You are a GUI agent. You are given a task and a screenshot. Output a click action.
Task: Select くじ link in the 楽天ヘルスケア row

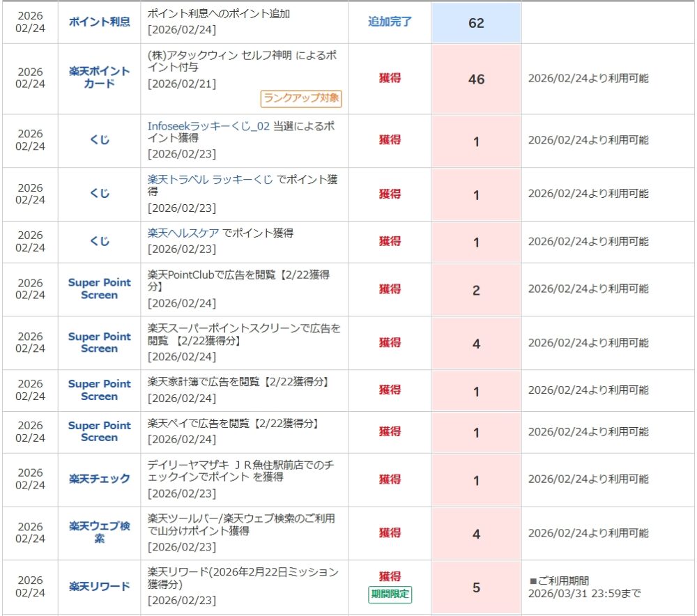99,242
